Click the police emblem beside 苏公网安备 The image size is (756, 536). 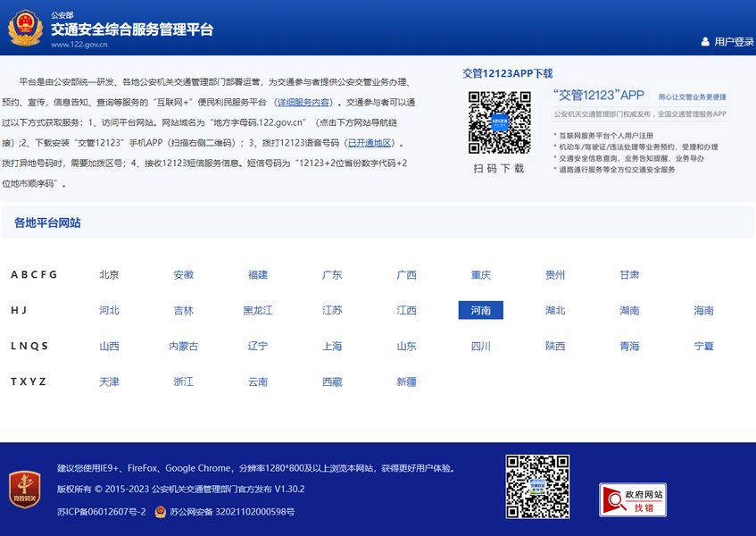click(x=160, y=512)
